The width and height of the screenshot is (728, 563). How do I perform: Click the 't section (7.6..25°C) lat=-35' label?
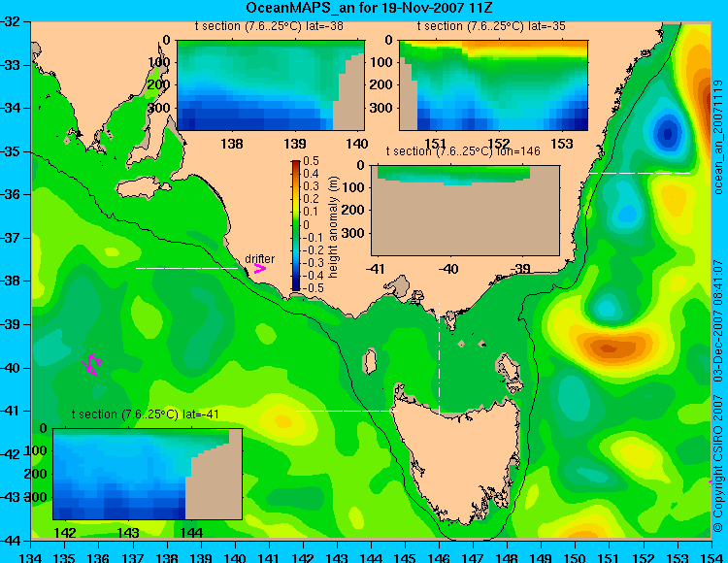[491, 26]
